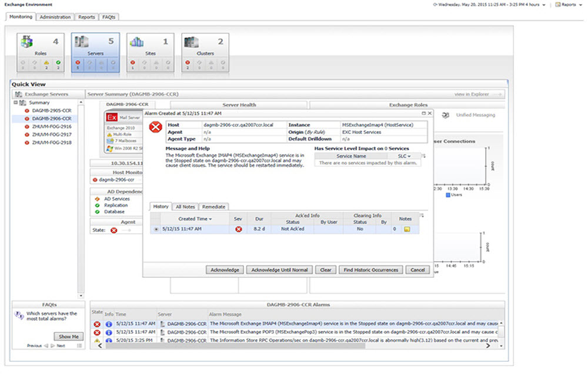The image size is (588, 376).
Task: Select DAGMB-2905-CCR in server tree
Action: (52, 110)
